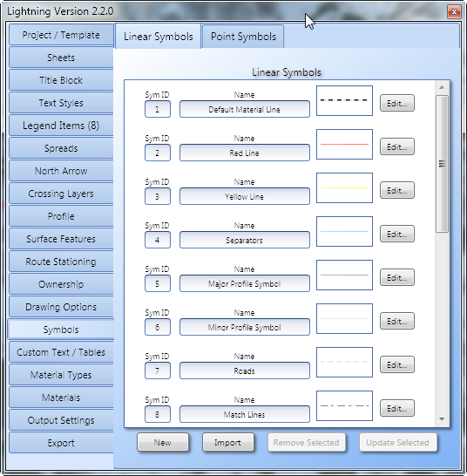Click Edit for the Red Line symbol
Viewport: 467px width, 476px height.
pos(397,147)
